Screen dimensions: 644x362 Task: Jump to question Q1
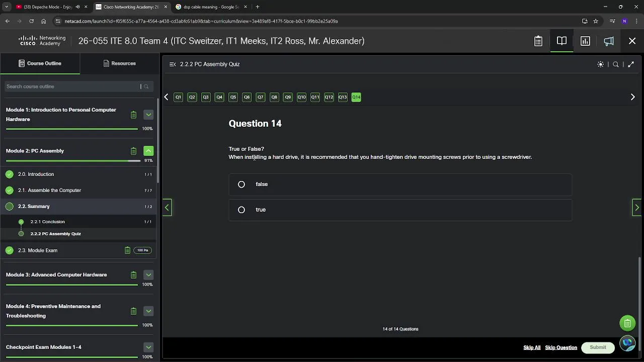[178, 97]
